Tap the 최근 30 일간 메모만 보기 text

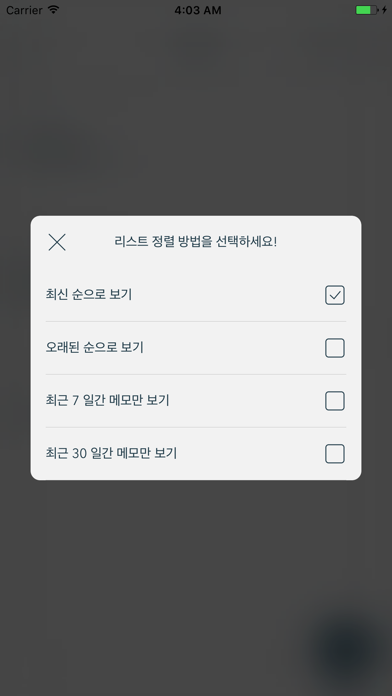tap(111, 453)
